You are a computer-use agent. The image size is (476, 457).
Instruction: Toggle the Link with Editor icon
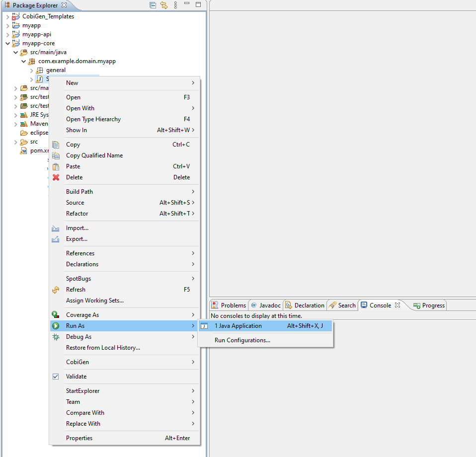click(x=164, y=5)
